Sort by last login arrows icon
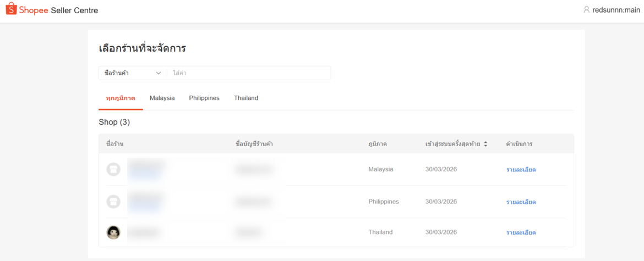Viewport: 644px width, 261px height. point(485,144)
